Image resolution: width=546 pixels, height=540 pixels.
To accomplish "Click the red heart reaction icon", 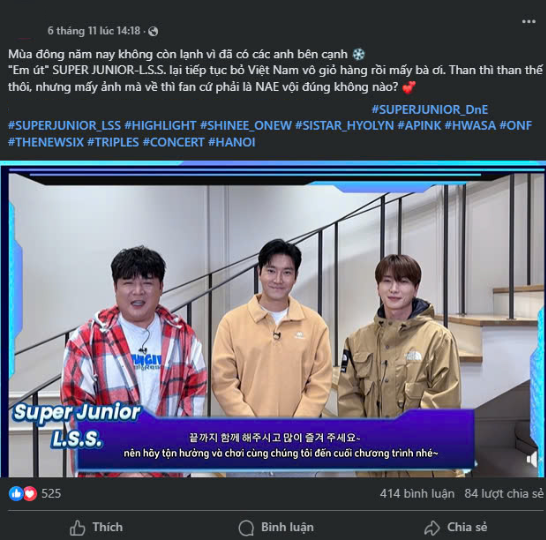I will 30,493.
